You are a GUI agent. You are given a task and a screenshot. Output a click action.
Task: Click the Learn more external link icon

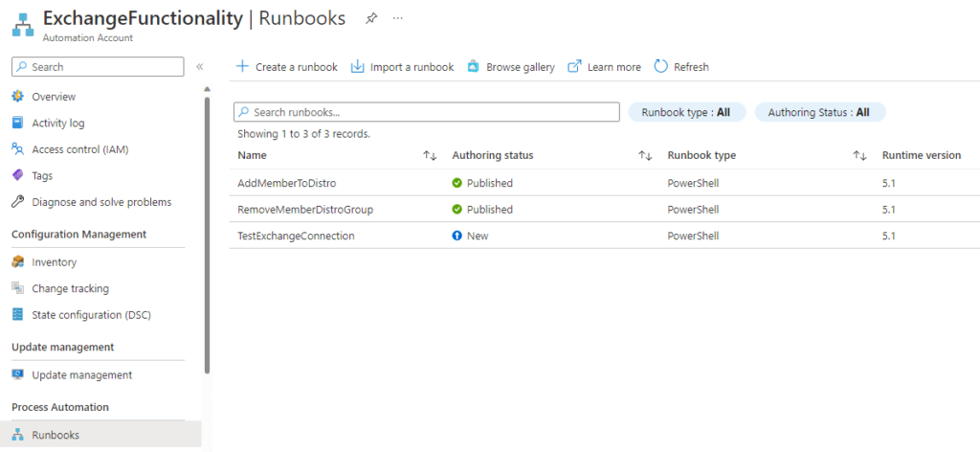point(574,66)
